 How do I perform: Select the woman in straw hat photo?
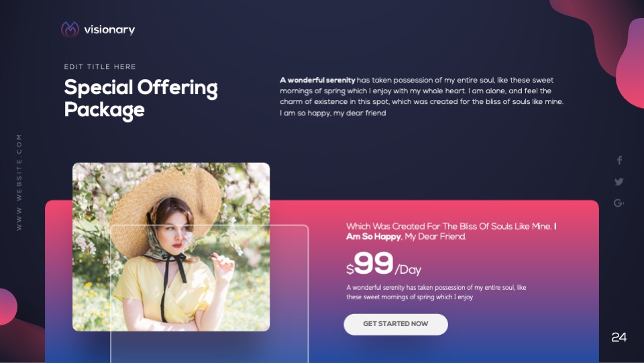[171, 247]
